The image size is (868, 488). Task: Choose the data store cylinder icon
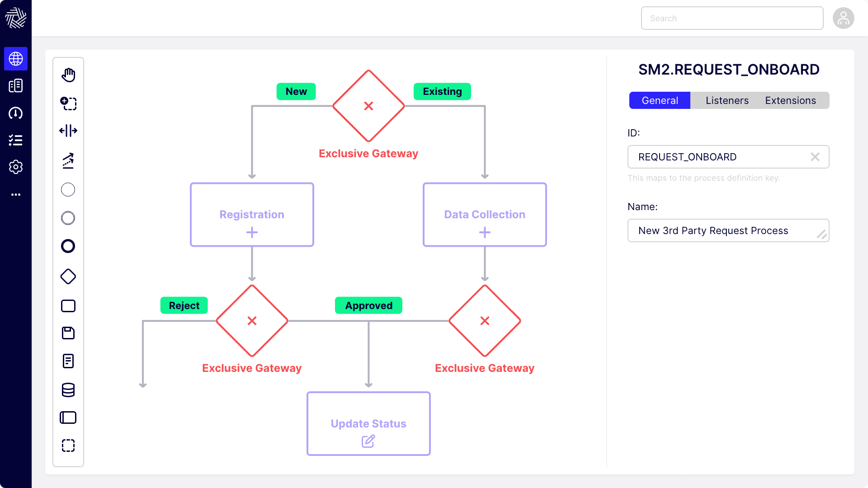coord(68,390)
